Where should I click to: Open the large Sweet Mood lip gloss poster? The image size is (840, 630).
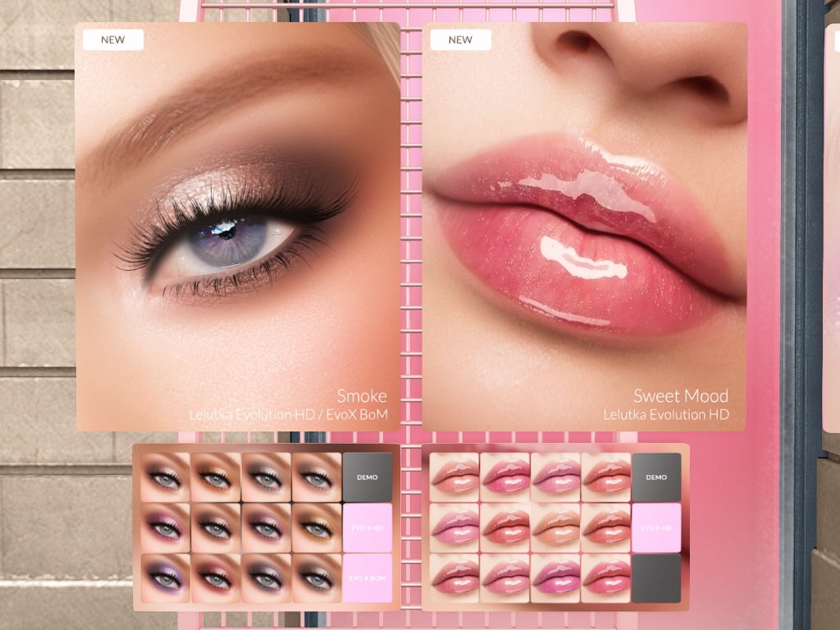click(584, 226)
